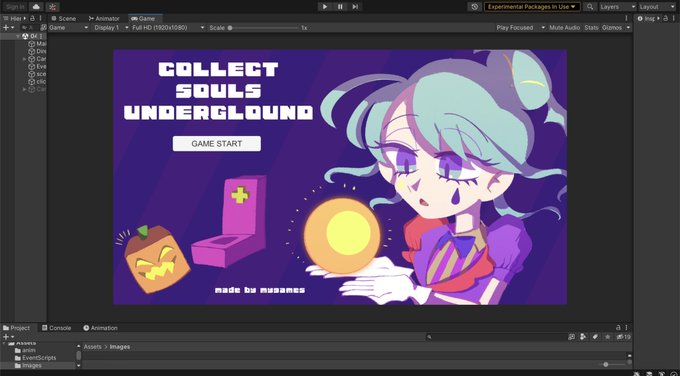Click the global search magnifier icon
This screenshot has height=376, width=680.
pos(590,7)
